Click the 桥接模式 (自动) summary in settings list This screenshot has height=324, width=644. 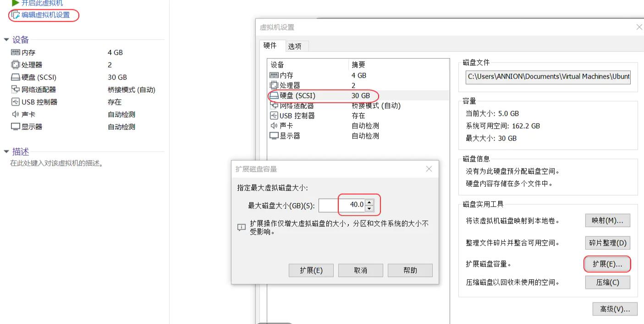376,106
